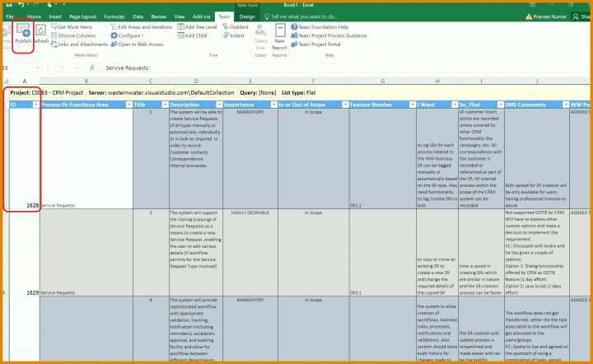Viewport: 593px width, 364px height.
Task: Click the Undo icon in title bar
Action: pyautogui.click(x=21, y=5)
